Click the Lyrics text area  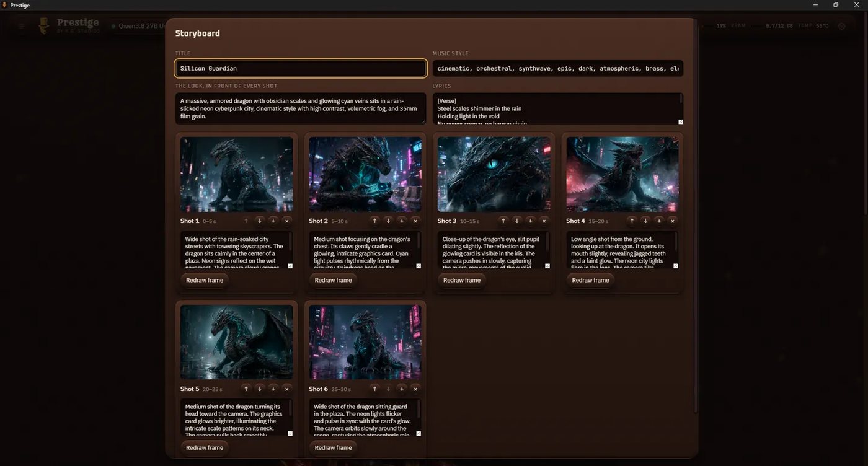pos(558,108)
